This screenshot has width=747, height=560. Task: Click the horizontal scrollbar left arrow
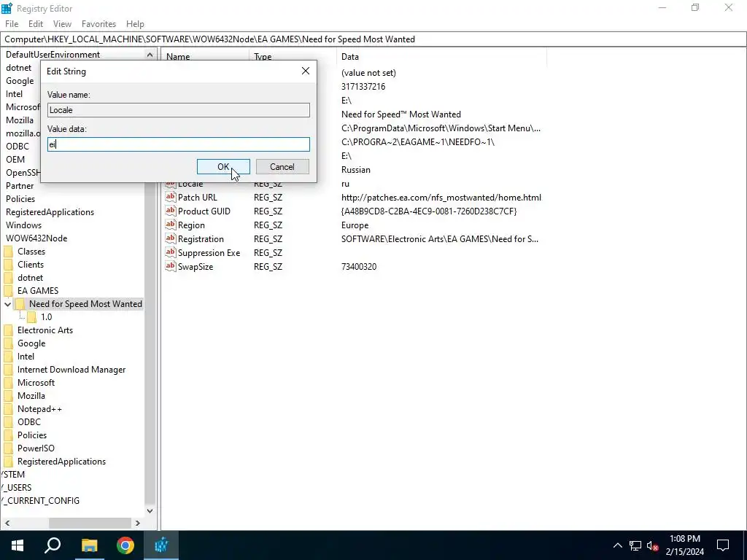7,523
